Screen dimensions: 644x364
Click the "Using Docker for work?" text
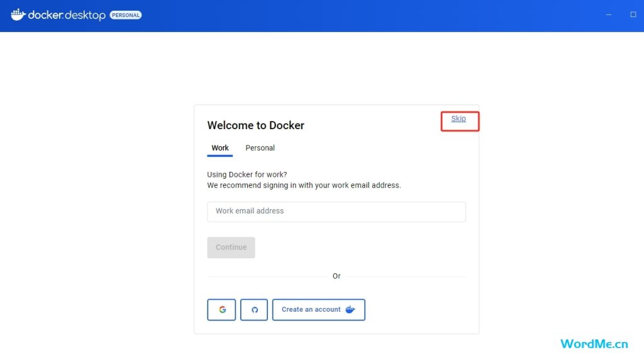pos(247,174)
